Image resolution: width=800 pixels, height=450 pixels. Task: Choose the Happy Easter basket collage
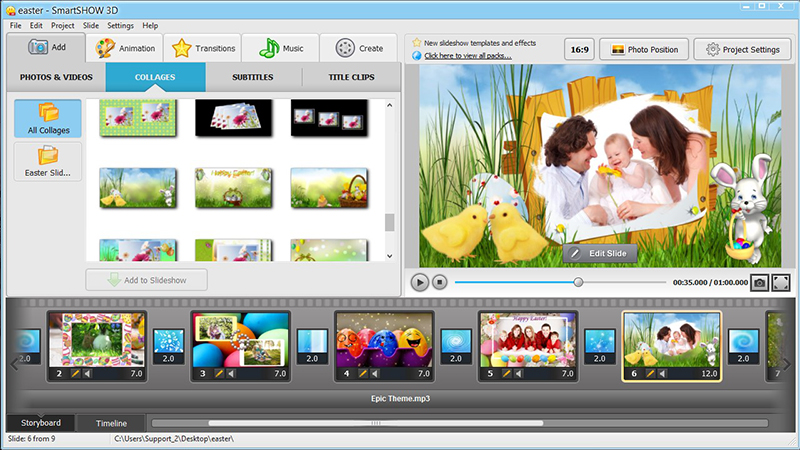point(233,188)
